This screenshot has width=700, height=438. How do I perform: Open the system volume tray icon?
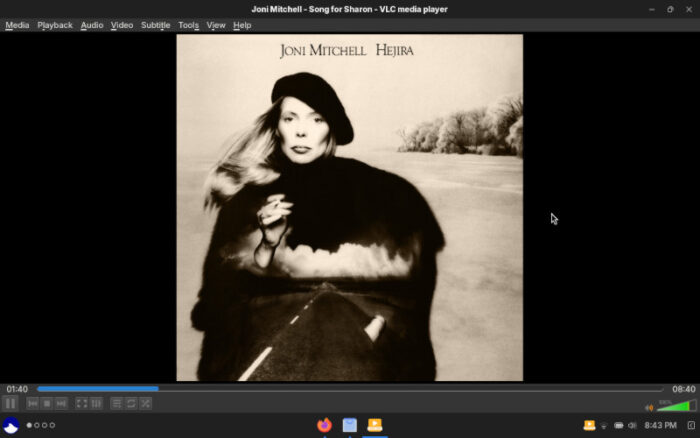[x=632, y=426]
